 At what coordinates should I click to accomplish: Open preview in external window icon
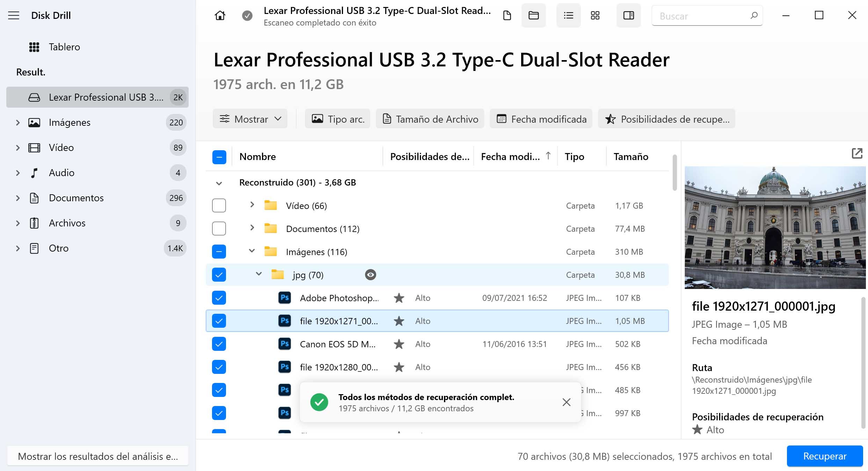pos(857,153)
